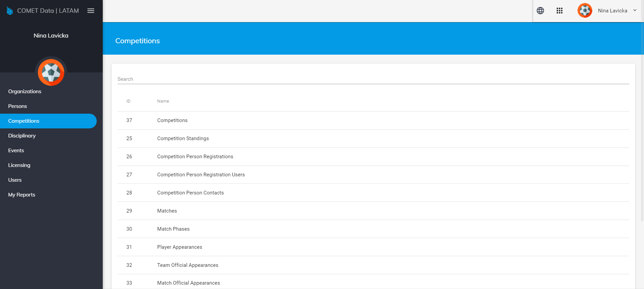Open the globe language selector
This screenshot has width=644, height=289.
(540, 11)
